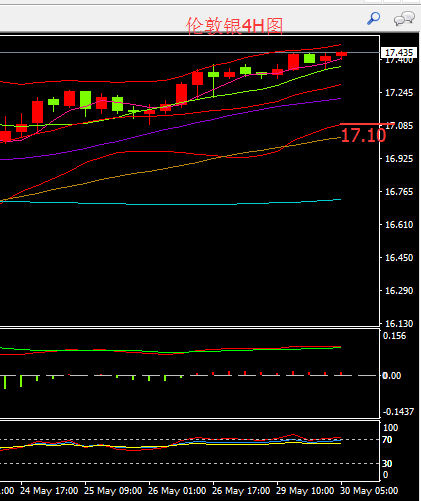421x501 pixels.
Task: Click the cyan moving average line's right end
Action: tap(339, 200)
